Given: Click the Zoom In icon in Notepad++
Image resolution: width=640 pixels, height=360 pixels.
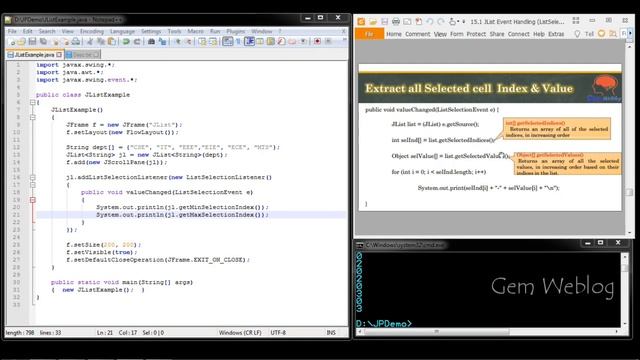Looking at the screenshot, I should click(x=178, y=41).
